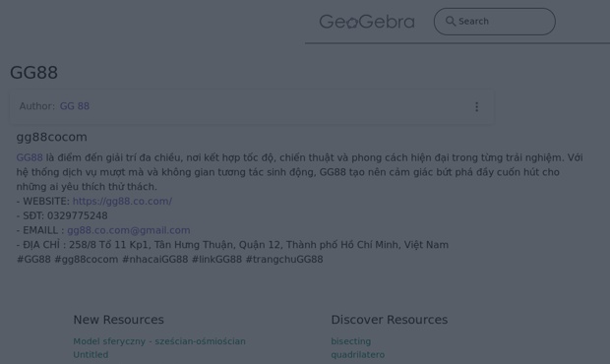Click the gg88cocom subheading
Viewport: 610px width, 364px height.
[x=52, y=137]
